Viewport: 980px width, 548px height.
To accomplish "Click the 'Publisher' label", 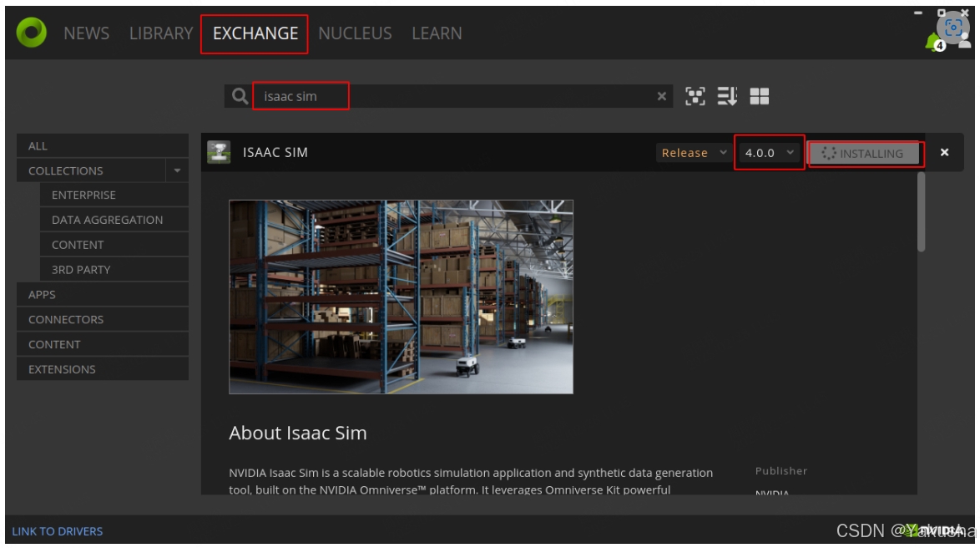I will pyautogui.click(x=781, y=470).
